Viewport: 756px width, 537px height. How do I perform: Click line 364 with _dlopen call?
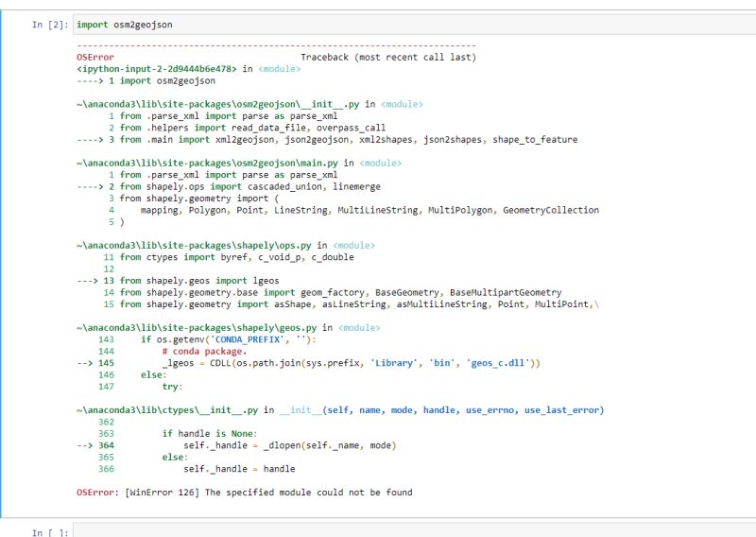(236, 445)
